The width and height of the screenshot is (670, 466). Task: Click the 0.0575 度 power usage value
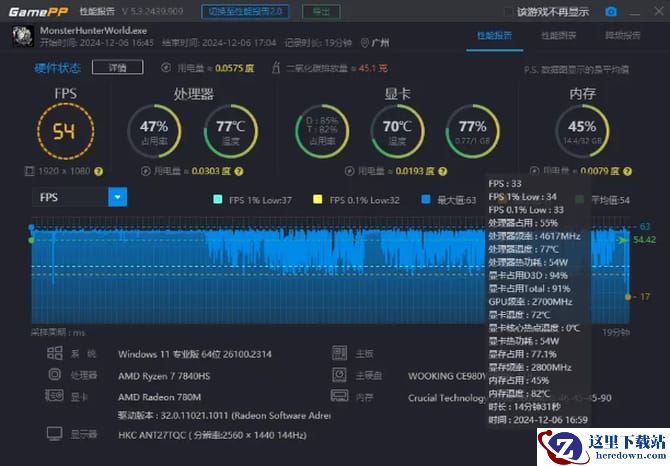[x=235, y=68]
